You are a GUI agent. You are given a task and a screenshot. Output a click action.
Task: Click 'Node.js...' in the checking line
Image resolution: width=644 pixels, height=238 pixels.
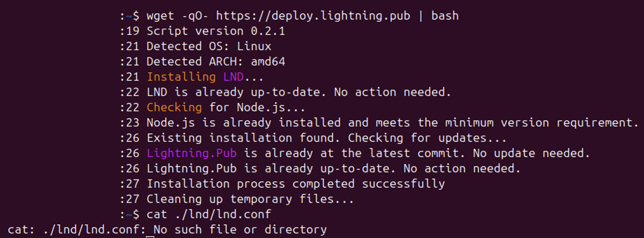point(271,107)
